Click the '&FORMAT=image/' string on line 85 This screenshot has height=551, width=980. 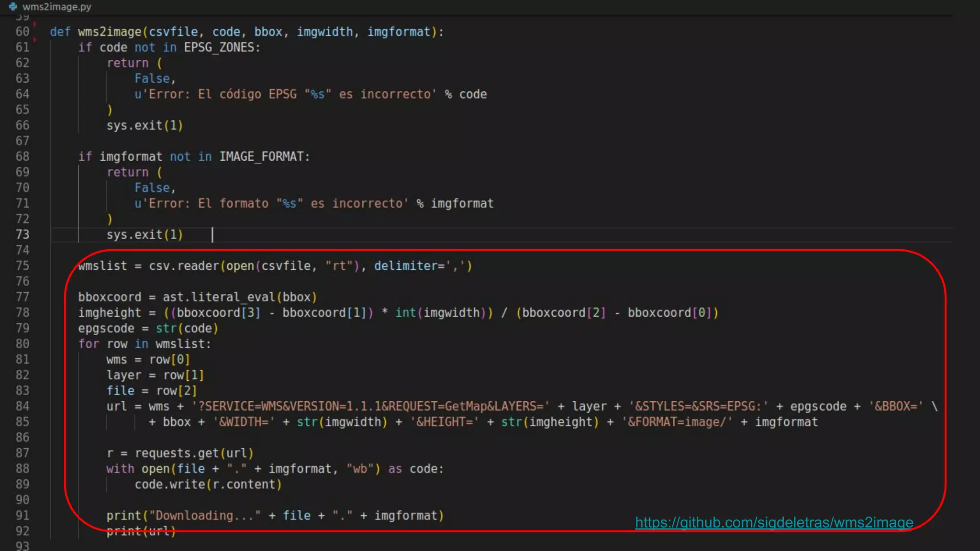coord(677,422)
